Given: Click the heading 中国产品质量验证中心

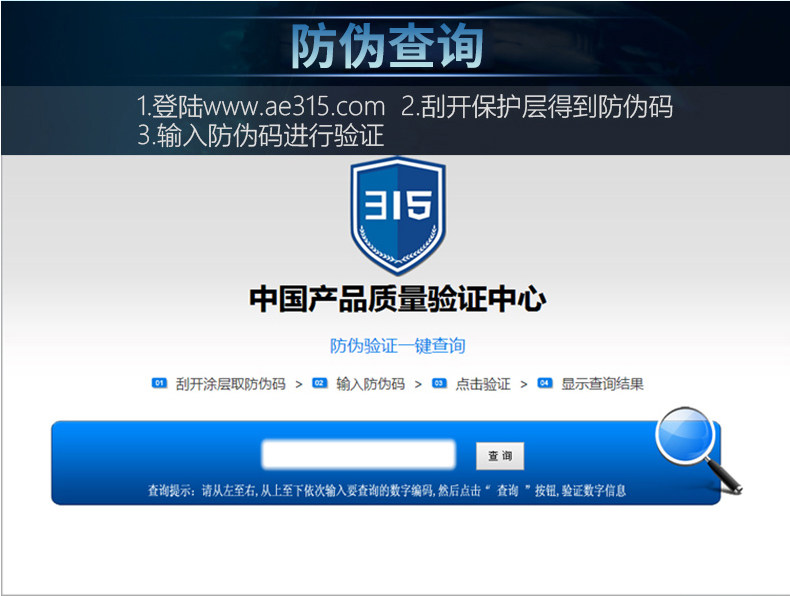Looking at the screenshot, I should 398,299.
